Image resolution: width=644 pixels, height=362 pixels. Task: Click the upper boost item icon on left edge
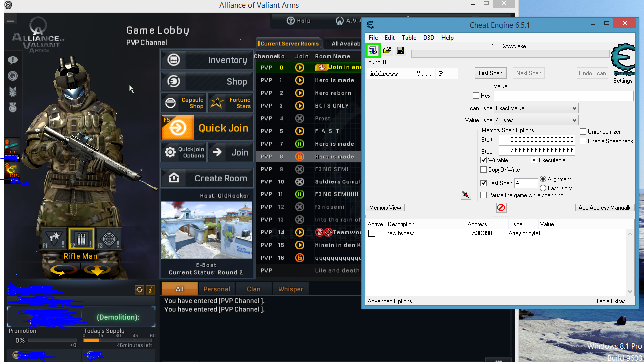click(x=12, y=149)
